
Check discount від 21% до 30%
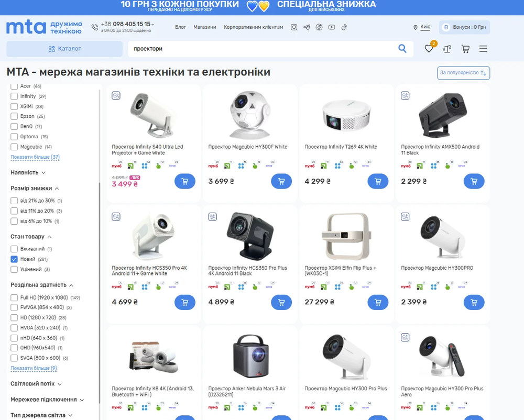(14, 201)
